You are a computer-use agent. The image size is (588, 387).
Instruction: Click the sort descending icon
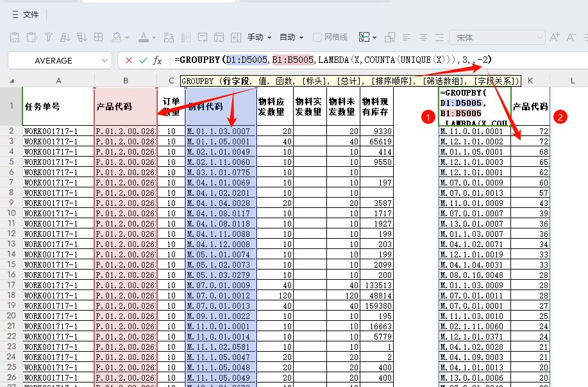click(x=81, y=37)
